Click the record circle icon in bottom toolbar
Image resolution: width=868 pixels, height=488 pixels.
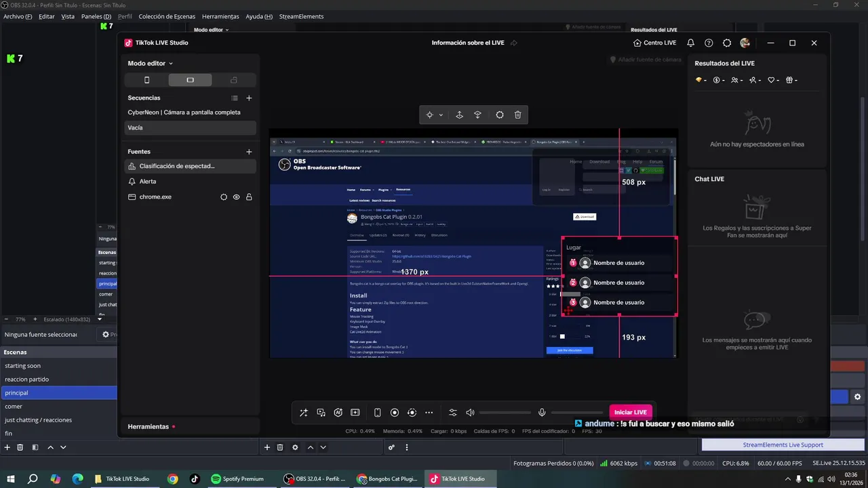pyautogui.click(x=395, y=412)
